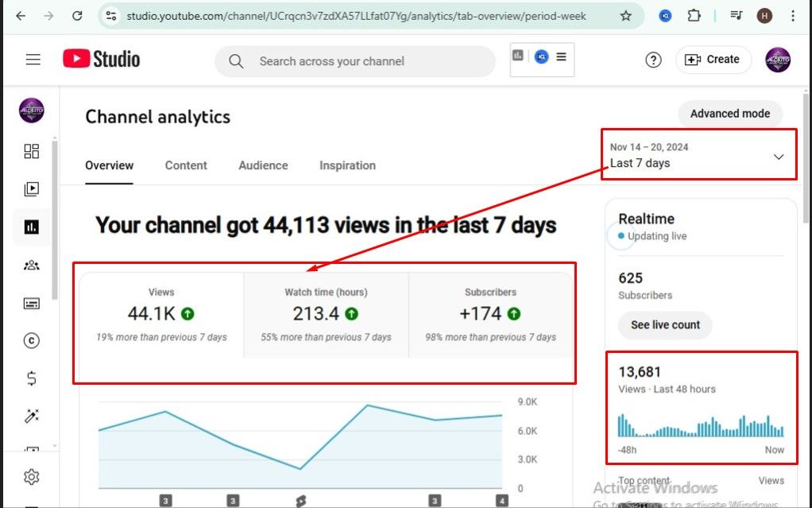
Task: Bookmark this page with star icon
Action: [x=625, y=16]
